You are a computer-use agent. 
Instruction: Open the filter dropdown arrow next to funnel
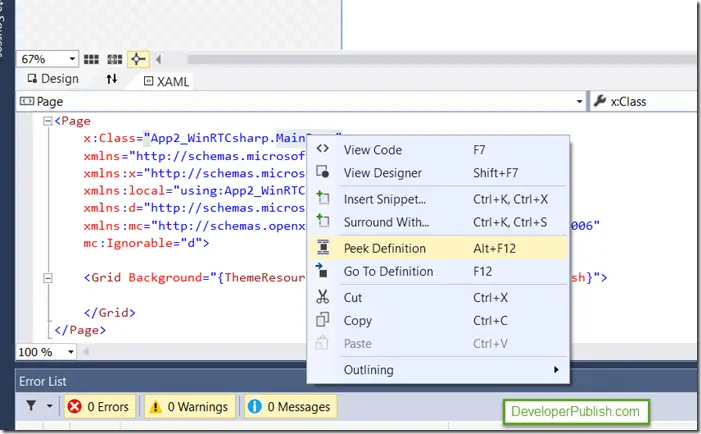(x=49, y=406)
